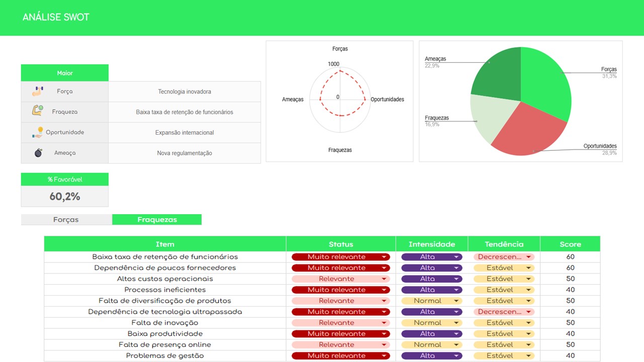This screenshot has width=644, height=362.
Task: Click the Item column header
Action: pyautogui.click(x=165, y=244)
